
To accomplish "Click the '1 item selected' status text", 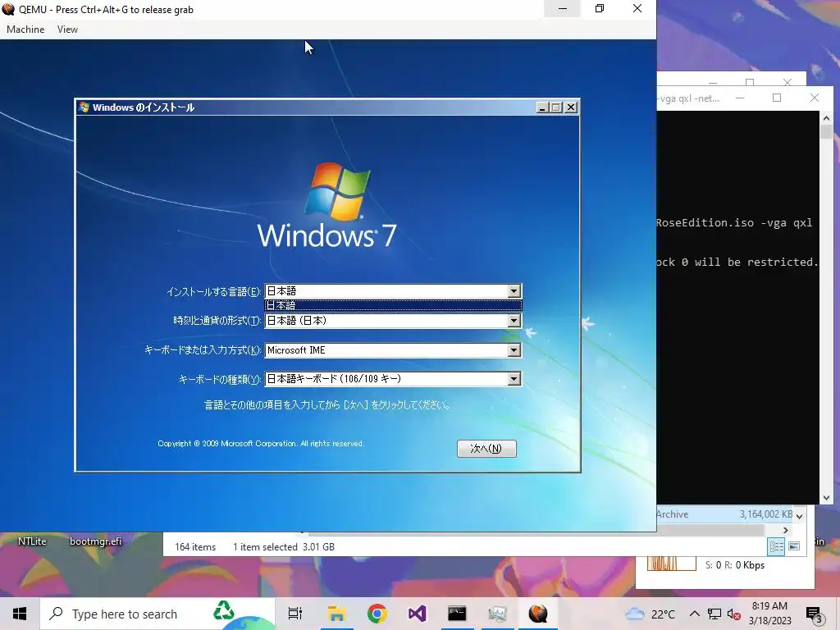I will point(265,547).
